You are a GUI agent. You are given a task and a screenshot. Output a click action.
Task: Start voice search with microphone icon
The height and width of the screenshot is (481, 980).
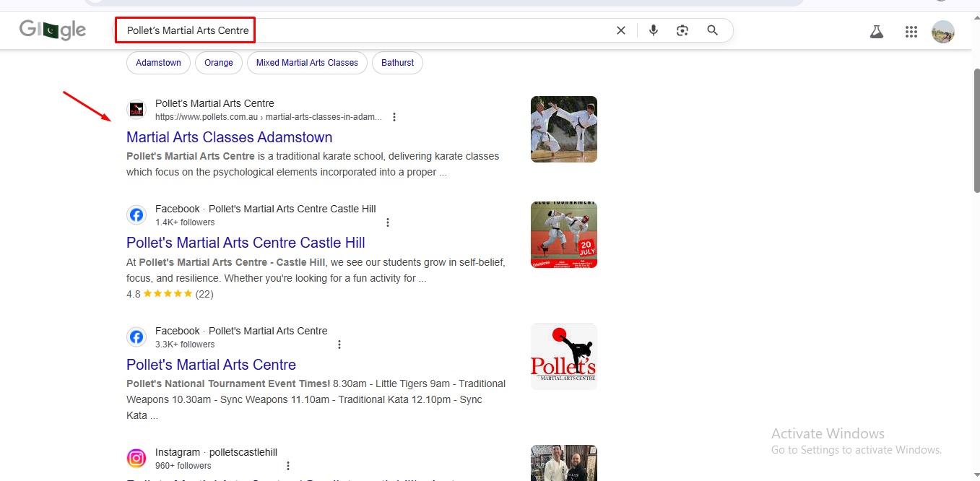tap(654, 30)
